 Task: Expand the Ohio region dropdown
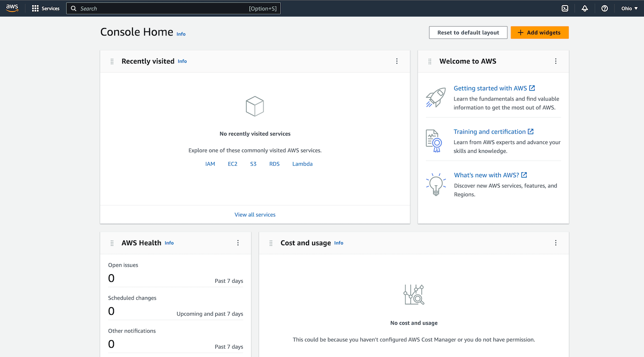629,8
